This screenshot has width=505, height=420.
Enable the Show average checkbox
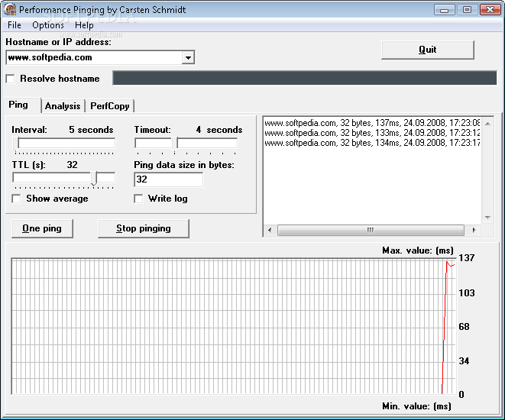click(16, 199)
